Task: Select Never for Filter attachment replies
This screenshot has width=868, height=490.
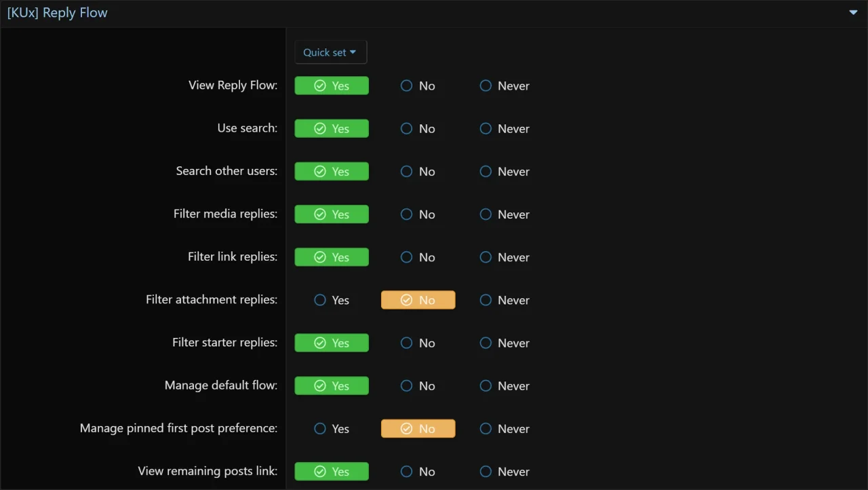Action: 505,300
